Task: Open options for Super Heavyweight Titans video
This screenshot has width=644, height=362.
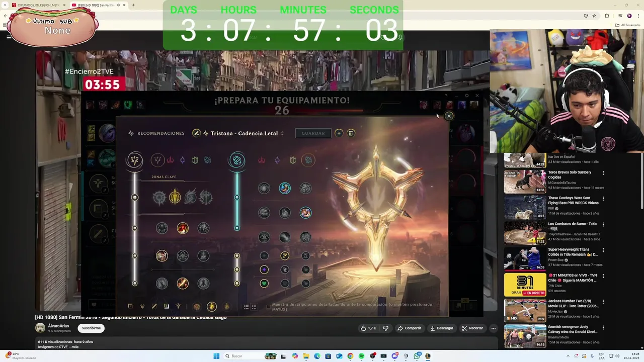Action: coord(603,250)
